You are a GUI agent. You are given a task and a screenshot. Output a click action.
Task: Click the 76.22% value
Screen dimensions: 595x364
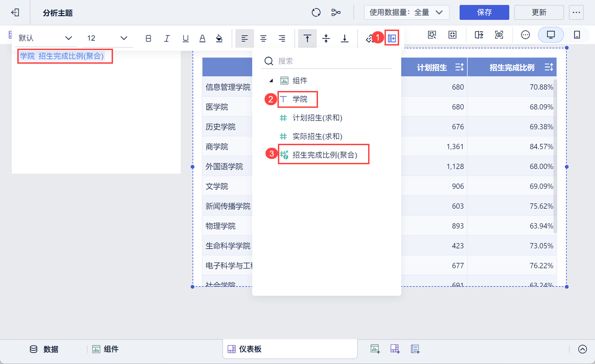coord(542,265)
